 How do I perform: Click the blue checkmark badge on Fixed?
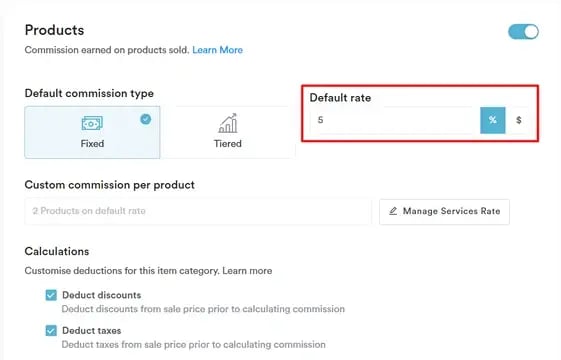pyautogui.click(x=146, y=119)
